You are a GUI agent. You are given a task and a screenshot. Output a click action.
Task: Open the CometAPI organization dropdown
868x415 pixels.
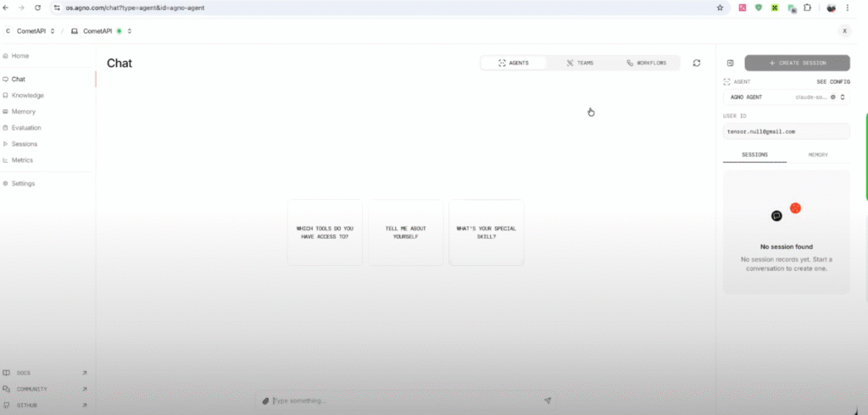tap(31, 31)
